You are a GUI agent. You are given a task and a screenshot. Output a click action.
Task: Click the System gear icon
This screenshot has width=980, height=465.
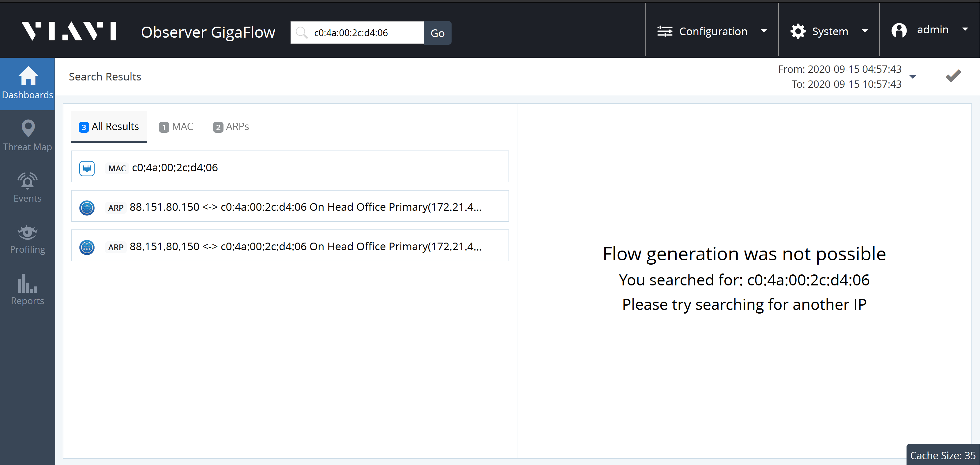[x=798, y=31]
